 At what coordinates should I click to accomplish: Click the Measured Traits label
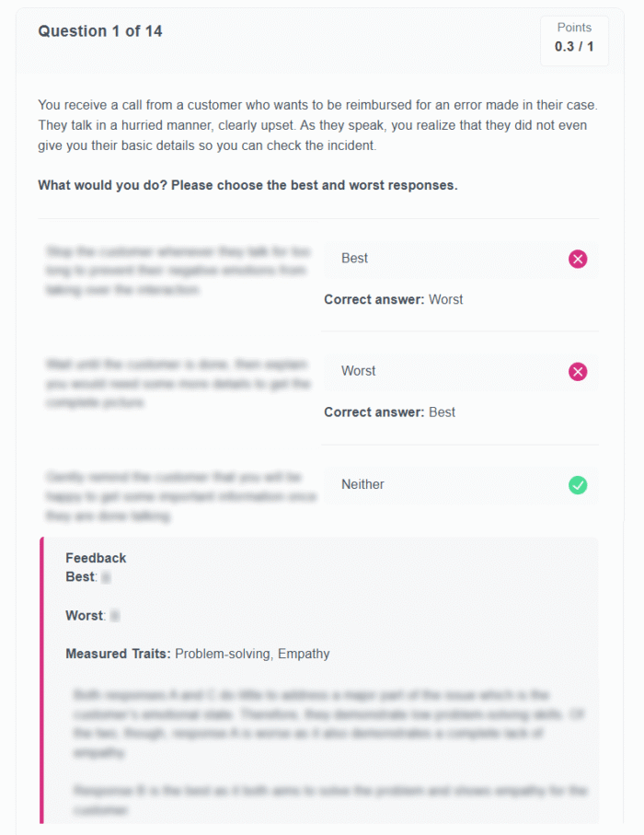pyautogui.click(x=118, y=654)
